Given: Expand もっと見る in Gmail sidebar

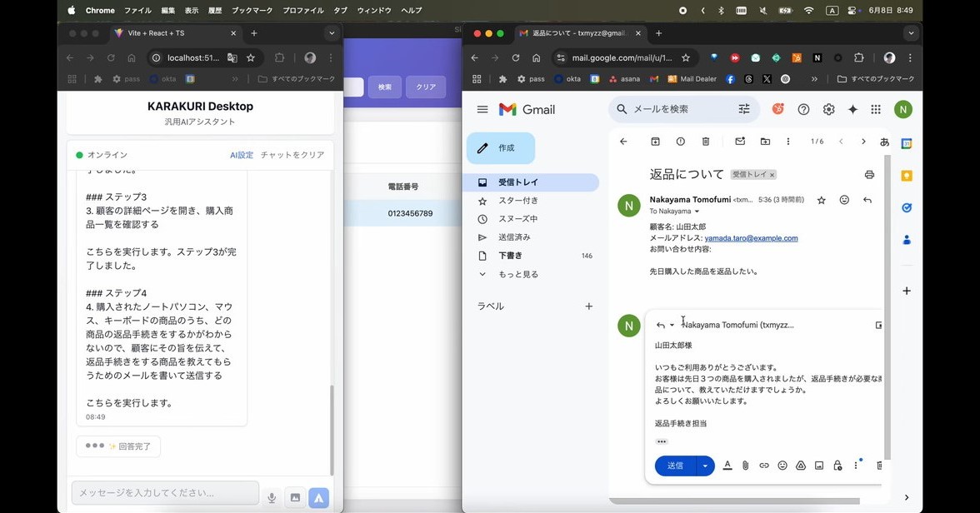Looking at the screenshot, I should (x=518, y=274).
